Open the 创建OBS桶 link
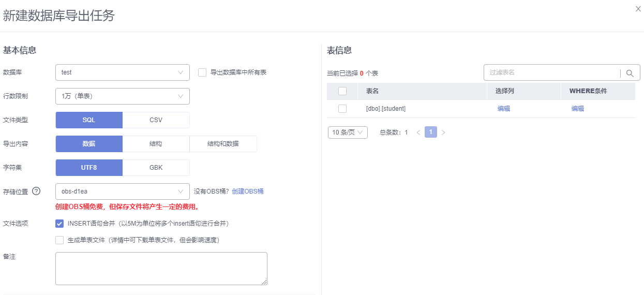 point(248,191)
